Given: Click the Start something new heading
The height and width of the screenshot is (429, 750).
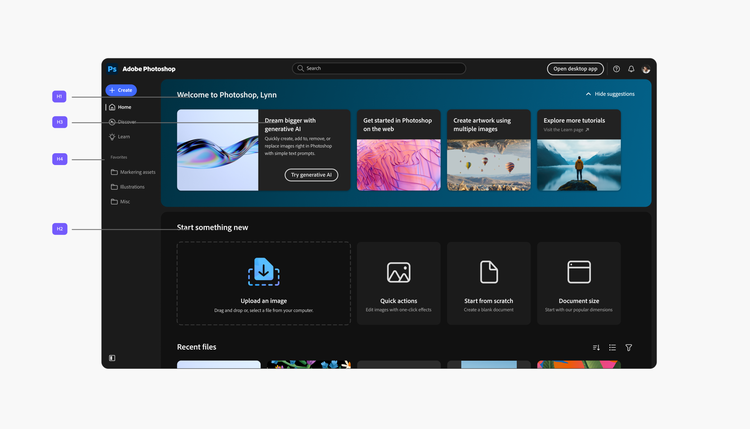Looking at the screenshot, I should tap(212, 228).
